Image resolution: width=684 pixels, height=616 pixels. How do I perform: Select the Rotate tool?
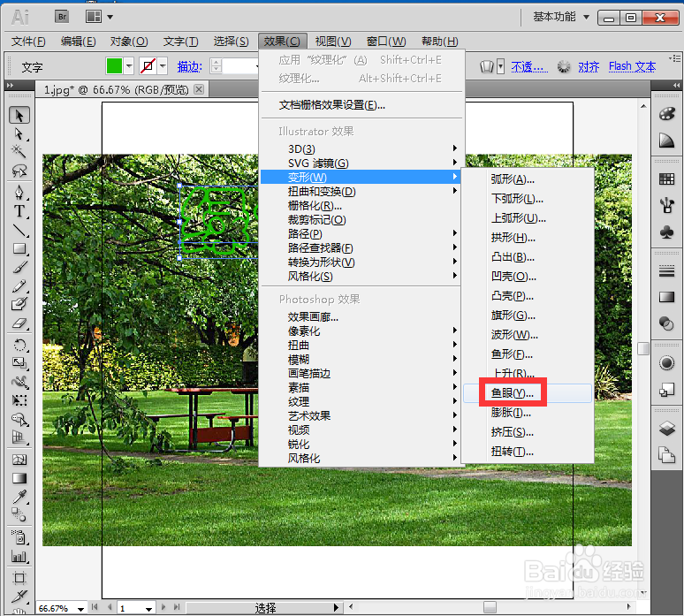(19, 345)
